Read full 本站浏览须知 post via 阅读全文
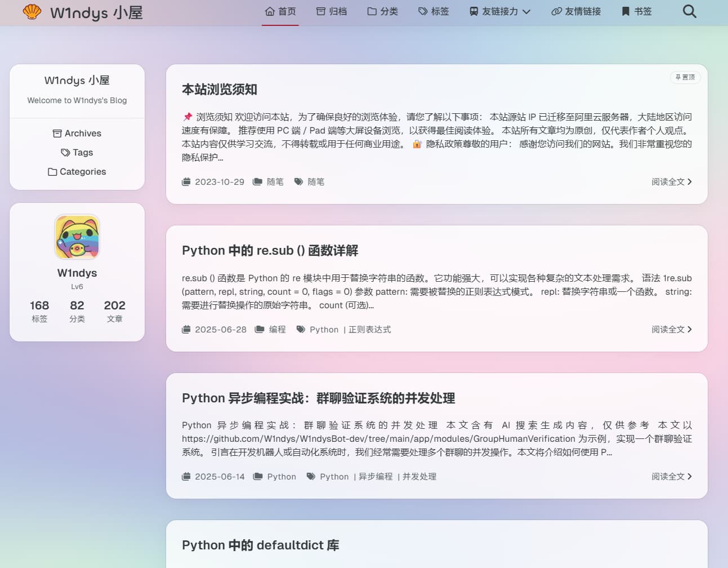Screen dimensions: 728x568 671,182
